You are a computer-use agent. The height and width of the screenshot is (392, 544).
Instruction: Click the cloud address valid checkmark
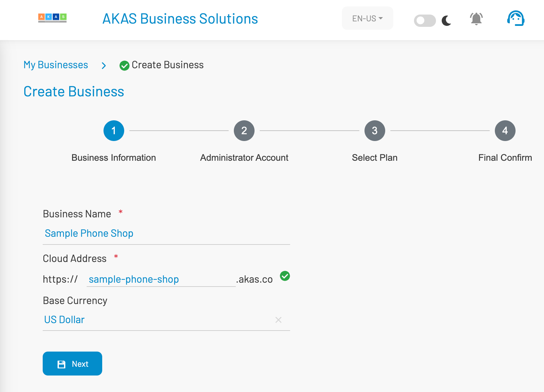pos(285,276)
